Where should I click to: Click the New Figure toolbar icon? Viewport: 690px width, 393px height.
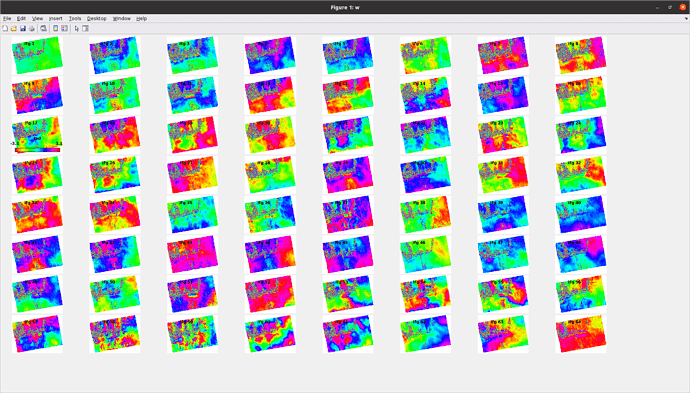(x=5, y=29)
